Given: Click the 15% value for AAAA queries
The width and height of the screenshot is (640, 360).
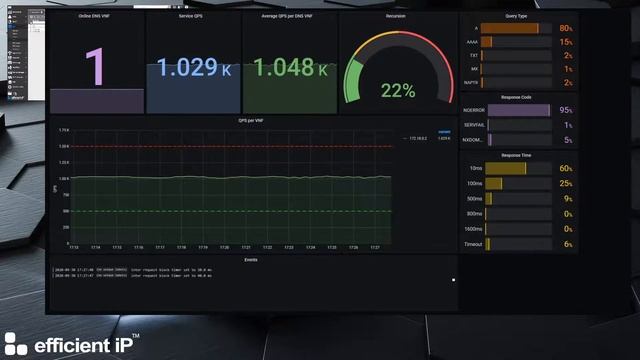Looking at the screenshot, I should pyautogui.click(x=566, y=42).
